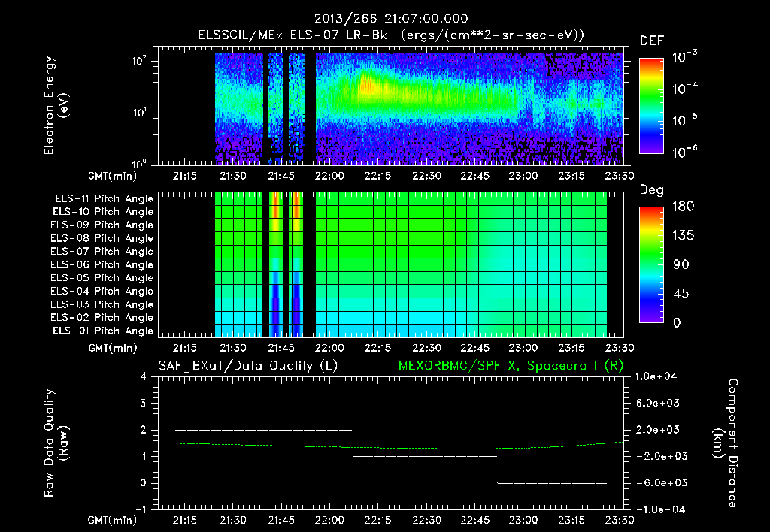Click the -1 tick on the Raw Data Quality axis
The image size is (770, 532).
(x=141, y=509)
